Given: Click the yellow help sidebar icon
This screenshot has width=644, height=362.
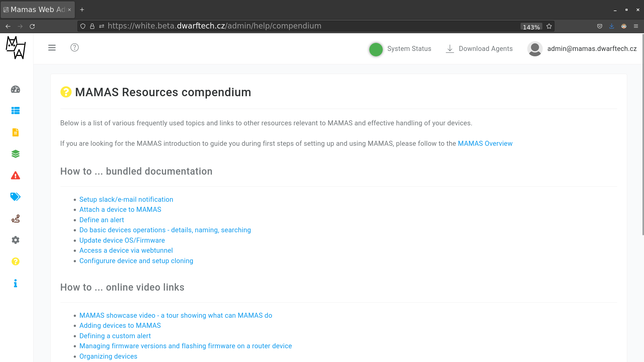Looking at the screenshot, I should coord(15,261).
